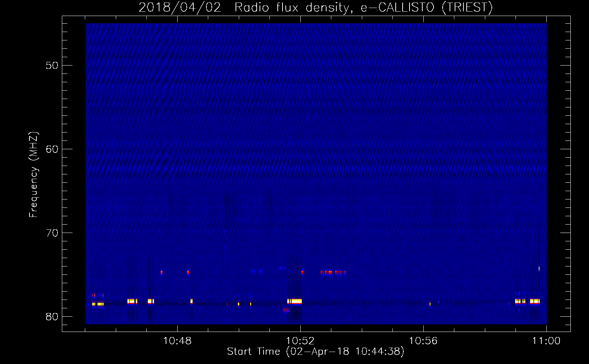Choose the "11:00" time tick label
The width and height of the screenshot is (589, 364).
tap(546, 341)
